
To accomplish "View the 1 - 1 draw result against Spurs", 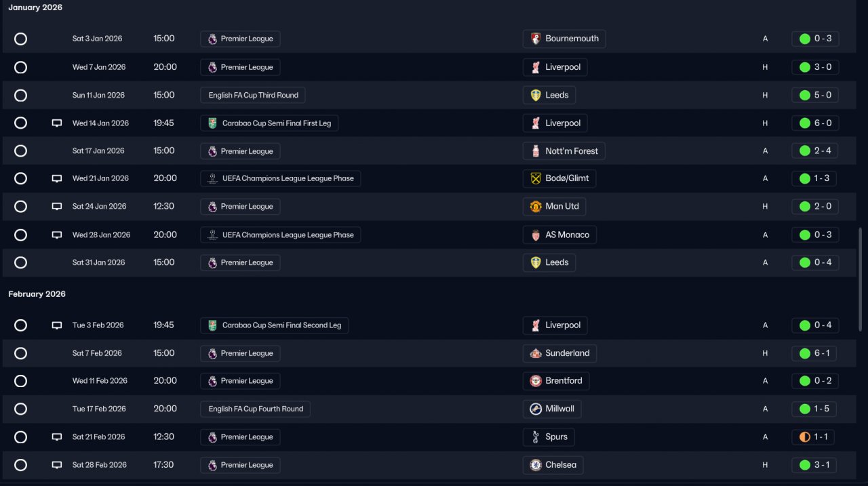I will pyautogui.click(x=813, y=437).
